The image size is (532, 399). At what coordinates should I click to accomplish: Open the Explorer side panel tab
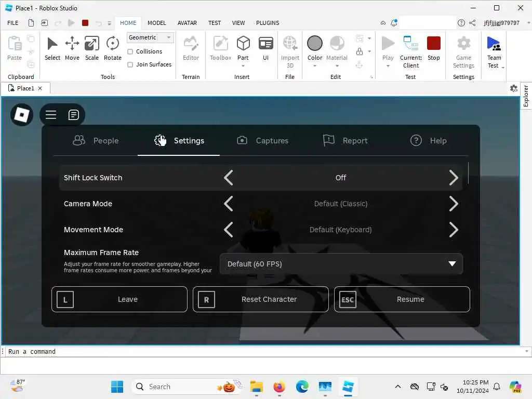[x=526, y=96]
